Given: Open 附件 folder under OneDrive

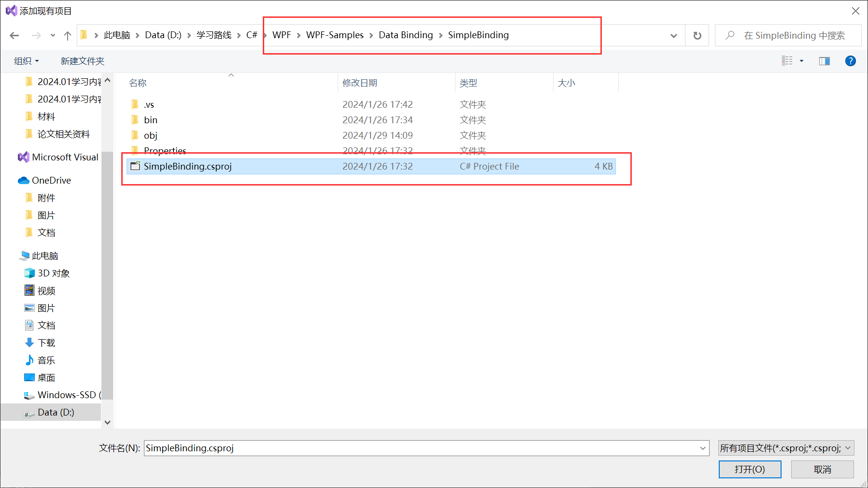Looking at the screenshot, I should [x=46, y=198].
